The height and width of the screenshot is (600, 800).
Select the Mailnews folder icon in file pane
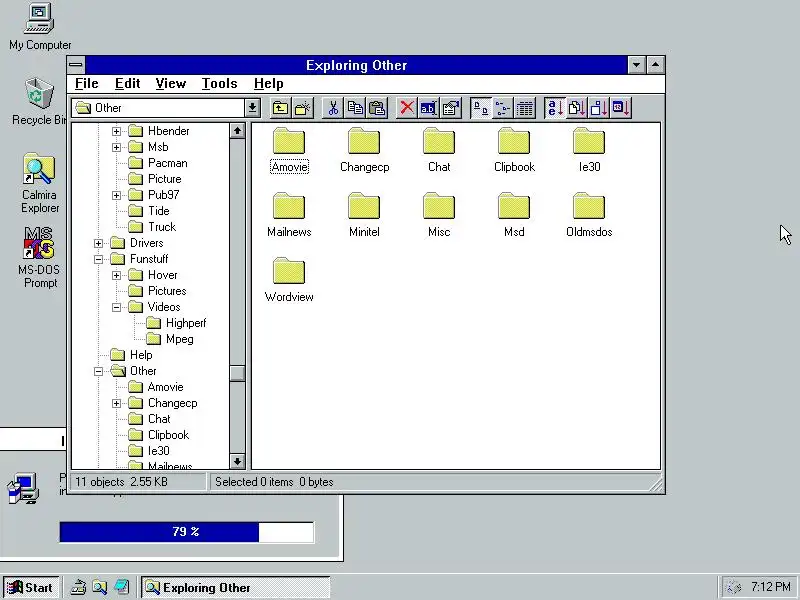point(289,206)
